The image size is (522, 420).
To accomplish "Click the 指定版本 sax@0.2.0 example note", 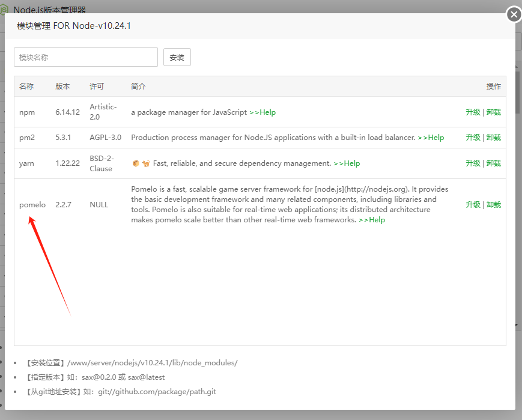I will pos(95,377).
